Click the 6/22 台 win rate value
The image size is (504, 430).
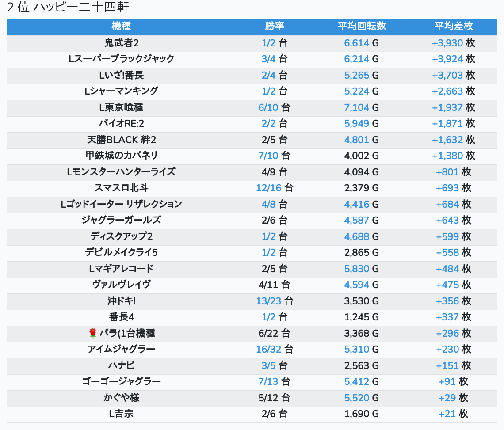tap(274, 333)
